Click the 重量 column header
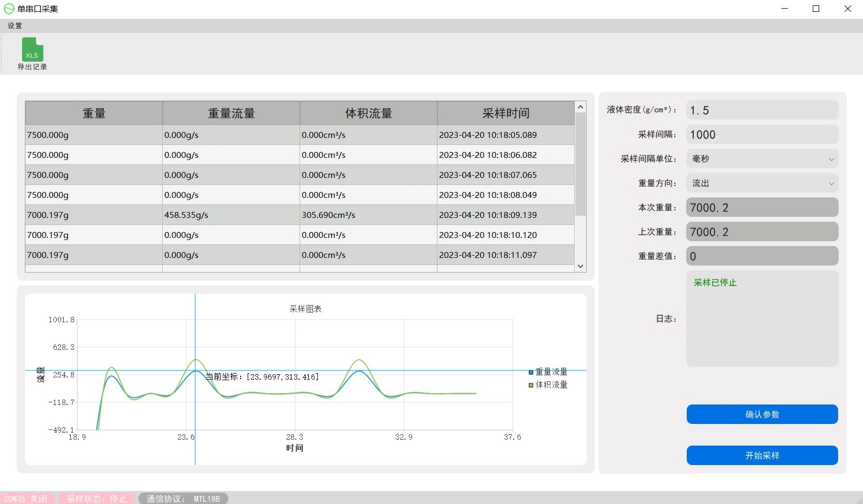Viewport: 863px width, 504px height. pyautogui.click(x=94, y=113)
